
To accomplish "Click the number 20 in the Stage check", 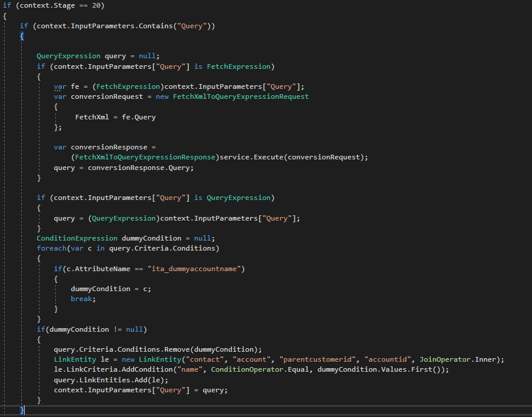I will coord(96,6).
